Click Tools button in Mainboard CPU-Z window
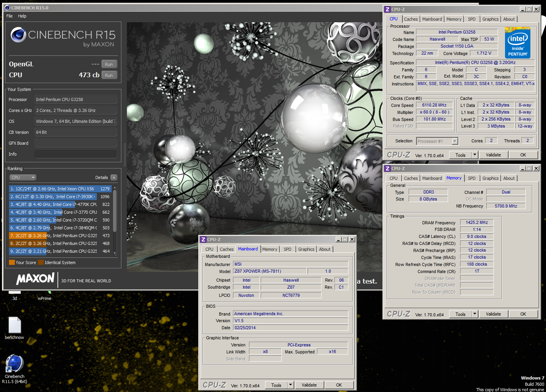The height and width of the screenshot is (392, 546). [276, 385]
